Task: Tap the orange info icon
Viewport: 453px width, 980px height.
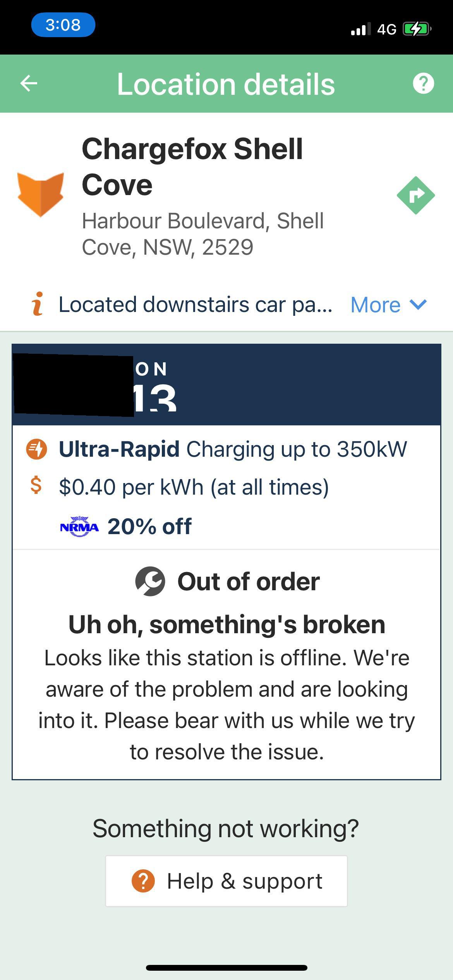Action: tap(37, 304)
